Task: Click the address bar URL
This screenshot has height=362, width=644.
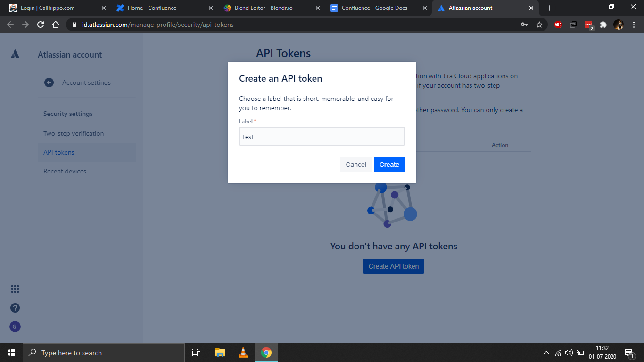Action: click(x=157, y=25)
